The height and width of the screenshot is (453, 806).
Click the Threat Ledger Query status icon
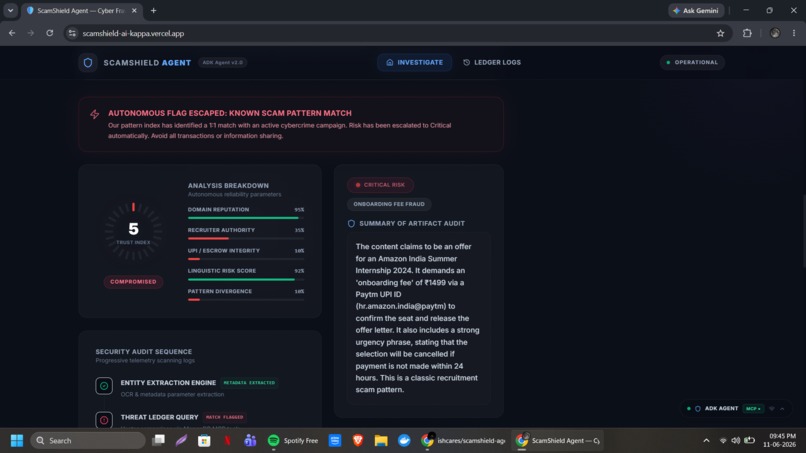pos(104,420)
